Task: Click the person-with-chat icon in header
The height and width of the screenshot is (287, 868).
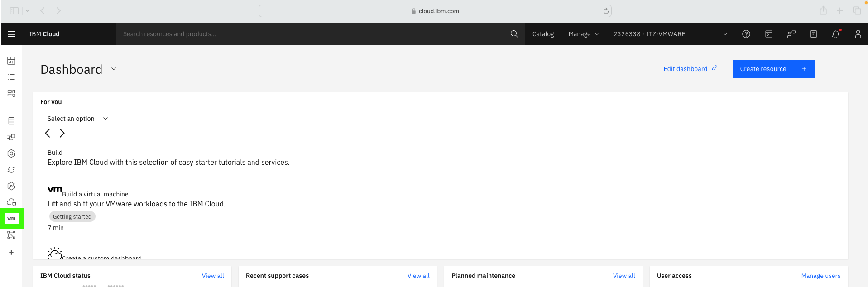Action: (791, 34)
